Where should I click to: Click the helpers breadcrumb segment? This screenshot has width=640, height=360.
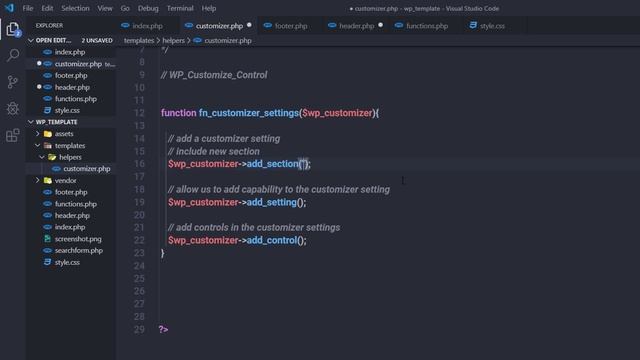pos(173,40)
